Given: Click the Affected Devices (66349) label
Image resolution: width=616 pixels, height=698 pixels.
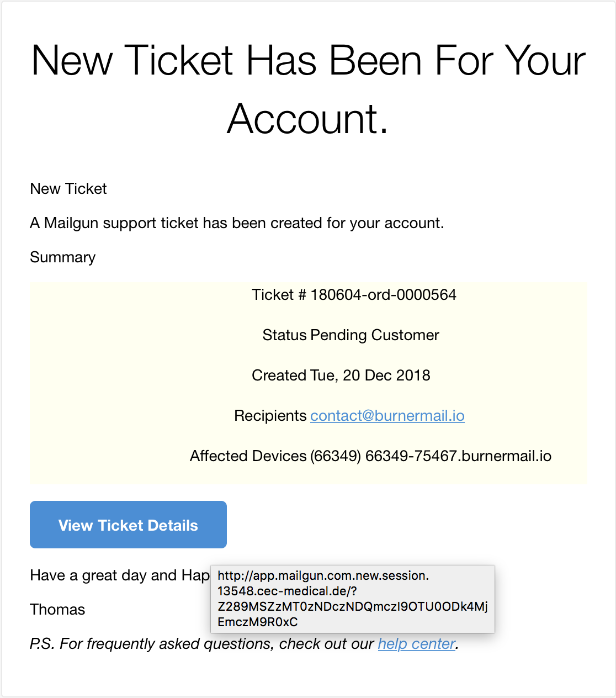Looking at the screenshot, I should coord(275,456).
